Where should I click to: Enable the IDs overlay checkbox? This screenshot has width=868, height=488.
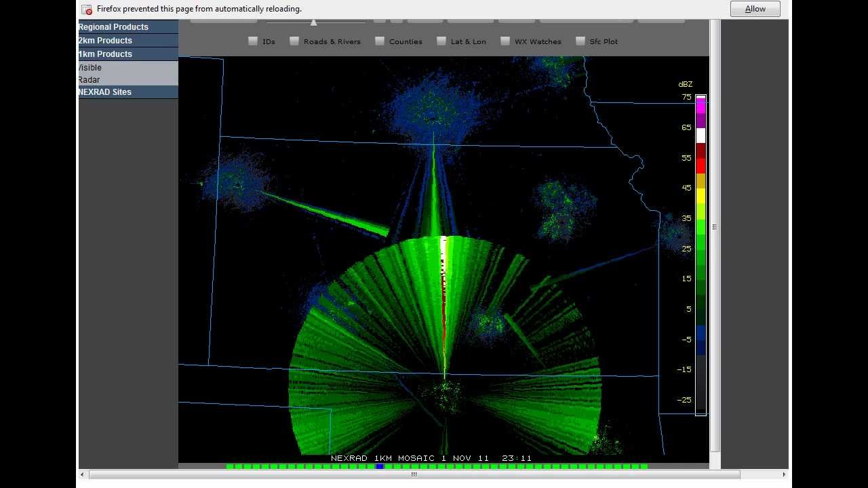(x=253, y=41)
